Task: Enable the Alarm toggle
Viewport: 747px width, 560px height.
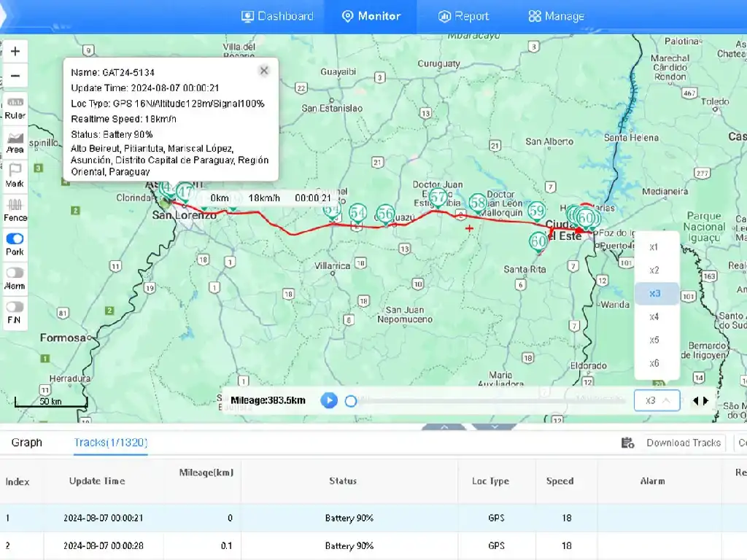Action: (15, 273)
